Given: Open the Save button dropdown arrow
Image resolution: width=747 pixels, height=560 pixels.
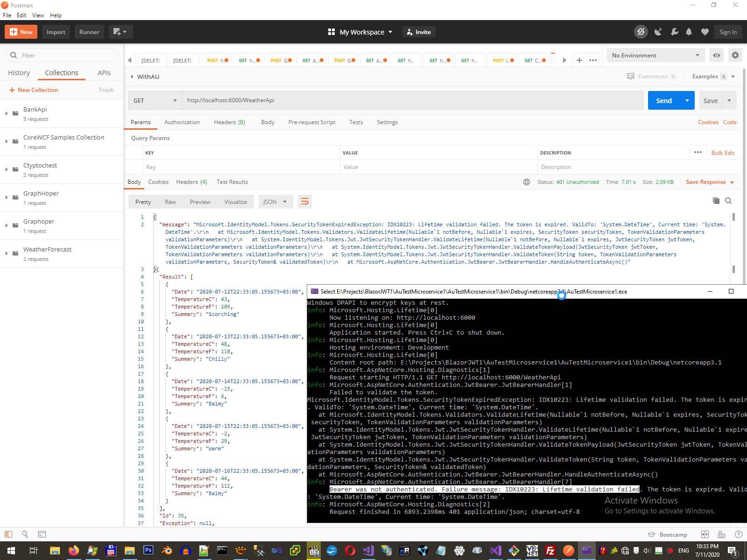Looking at the screenshot, I should click(729, 100).
